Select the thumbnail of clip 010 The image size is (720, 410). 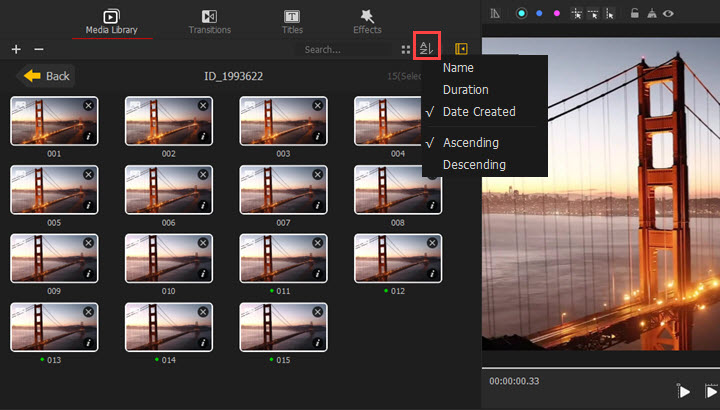(168, 258)
